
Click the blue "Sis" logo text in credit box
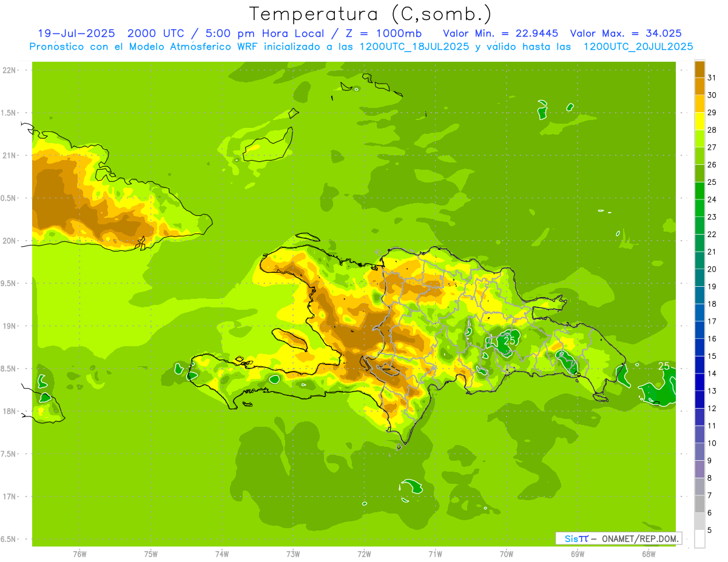tap(571, 538)
